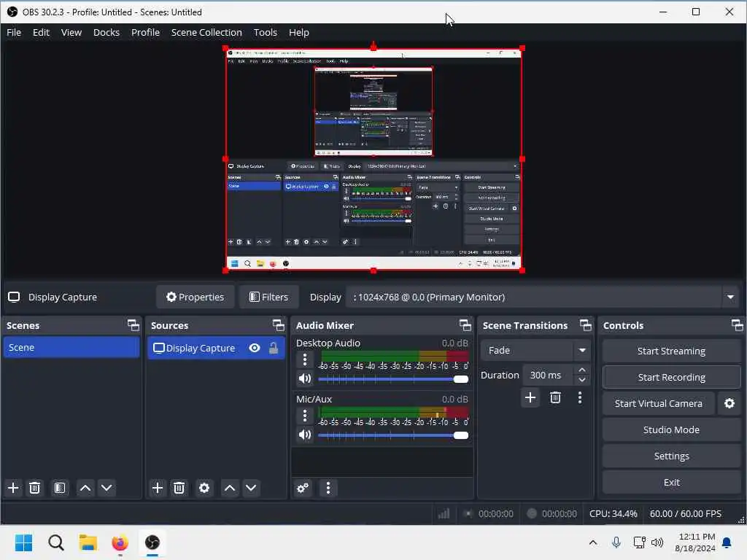The image size is (747, 560).
Task: Undock the Sources panel
Action: click(278, 325)
